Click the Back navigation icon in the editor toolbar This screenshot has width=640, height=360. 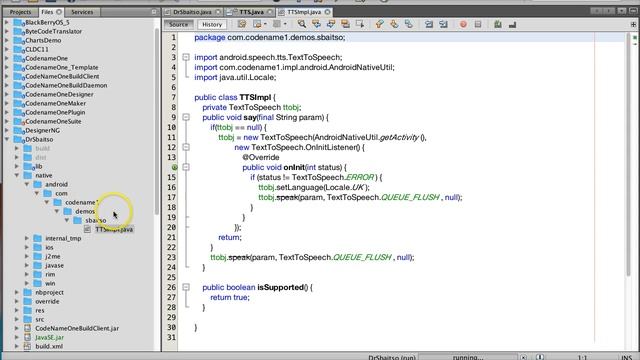point(257,24)
